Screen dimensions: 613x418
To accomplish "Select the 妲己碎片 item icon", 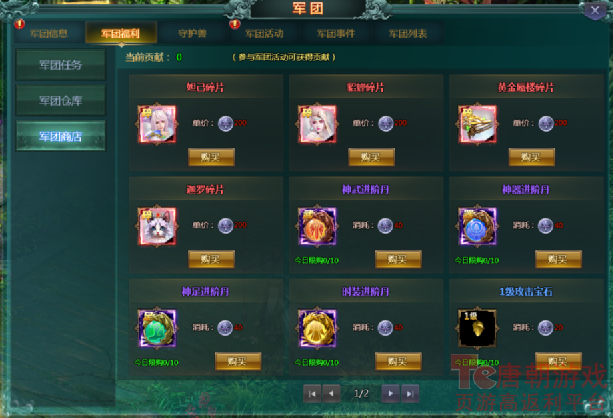I will click(x=157, y=124).
